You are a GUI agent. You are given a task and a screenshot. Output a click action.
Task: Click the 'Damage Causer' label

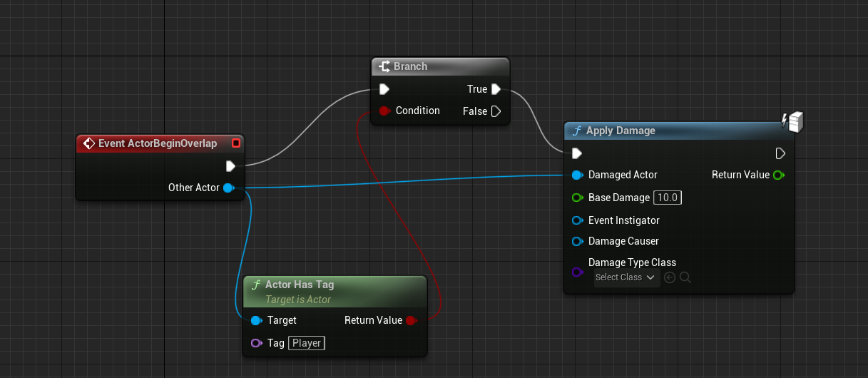(x=623, y=241)
